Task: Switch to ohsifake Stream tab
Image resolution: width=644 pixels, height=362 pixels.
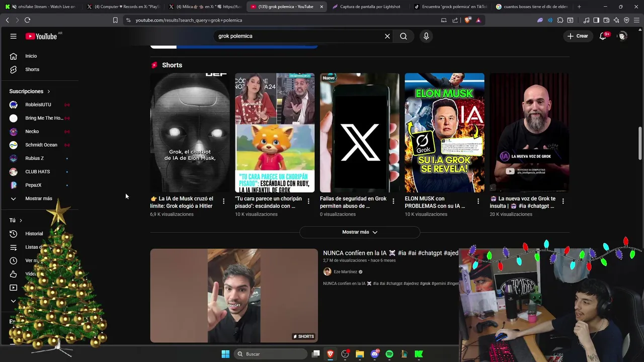Action: (x=41, y=7)
